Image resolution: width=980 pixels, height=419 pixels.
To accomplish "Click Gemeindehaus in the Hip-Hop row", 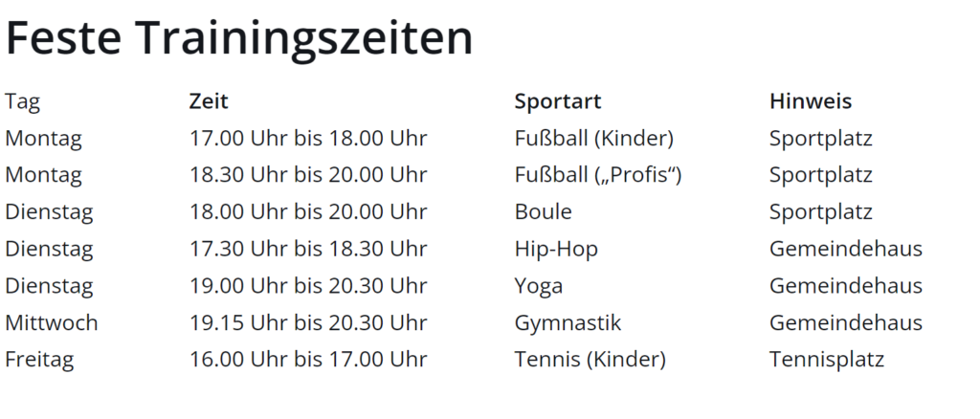I will (846, 249).
